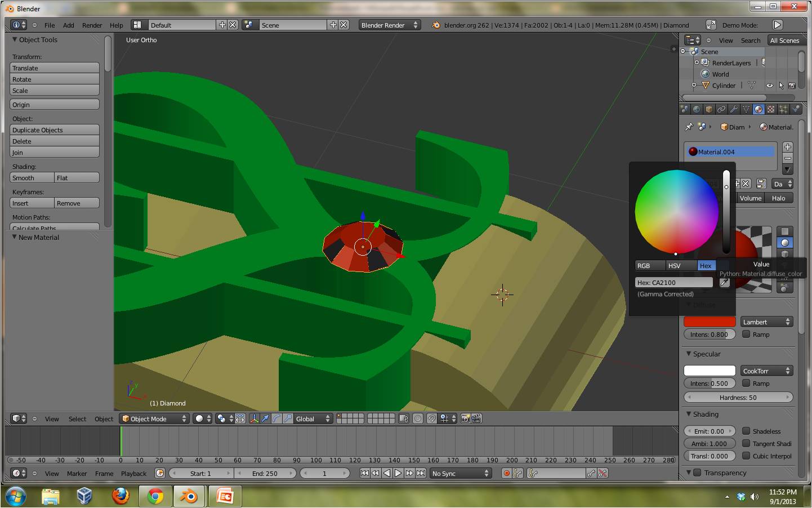The height and width of the screenshot is (508, 812).
Task: Open the Render menu
Action: point(92,25)
